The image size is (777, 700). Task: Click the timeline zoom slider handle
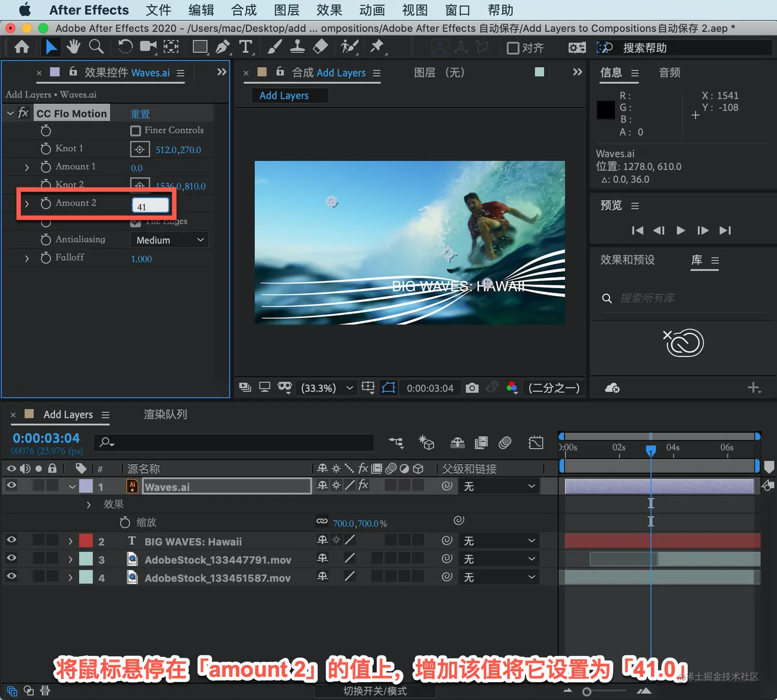pyautogui.click(x=586, y=692)
